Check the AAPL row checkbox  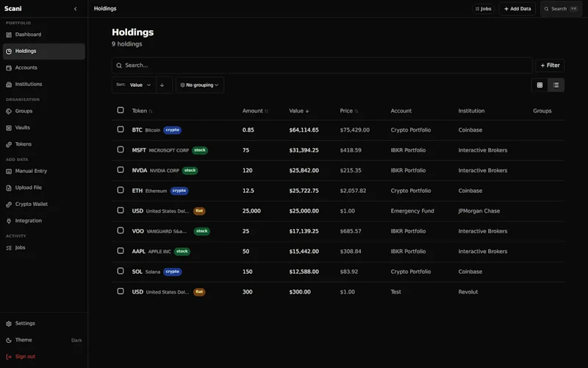[121, 251]
